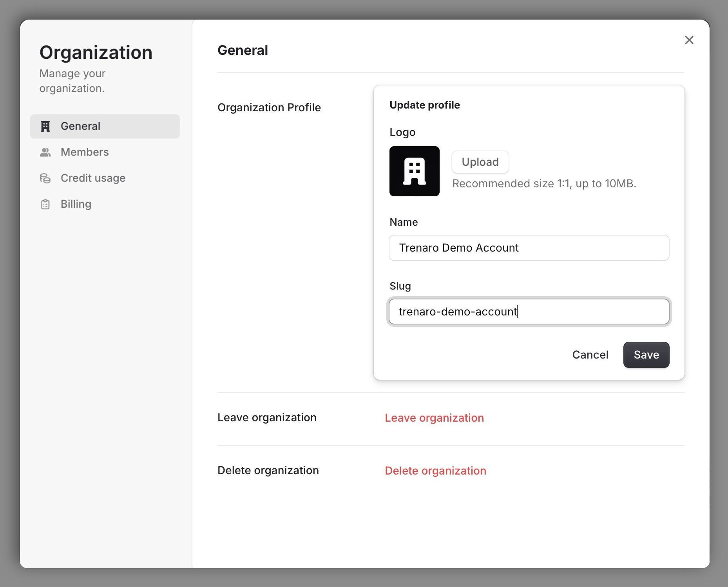
Task: Click the Update profile section header
Action: (x=424, y=105)
